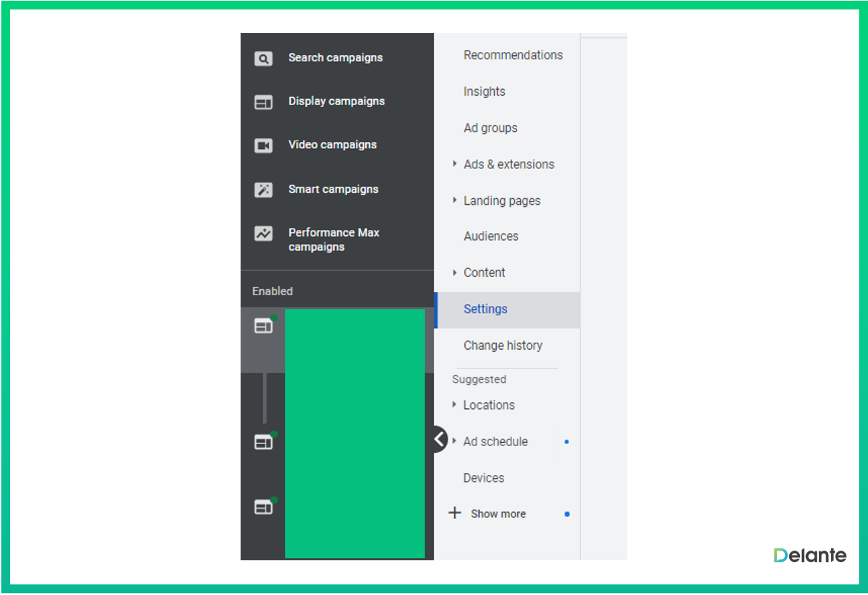868x595 pixels.
Task: Click the Search campaigns magnifier icon
Action: (x=263, y=59)
